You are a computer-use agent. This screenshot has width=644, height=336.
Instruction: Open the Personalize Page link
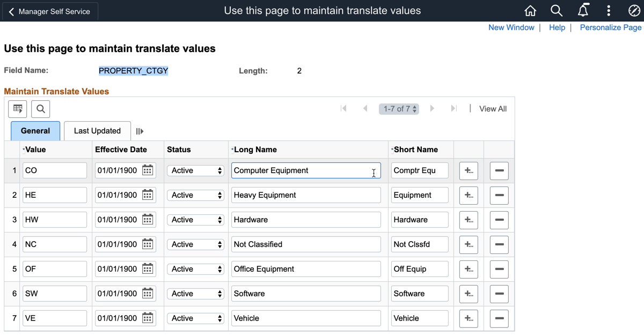coord(610,27)
